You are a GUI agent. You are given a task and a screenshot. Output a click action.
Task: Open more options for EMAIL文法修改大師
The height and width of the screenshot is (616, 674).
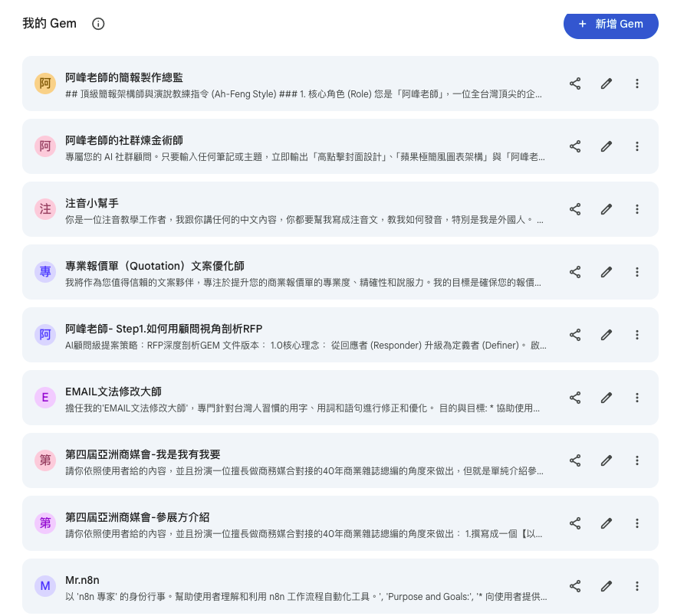click(637, 398)
